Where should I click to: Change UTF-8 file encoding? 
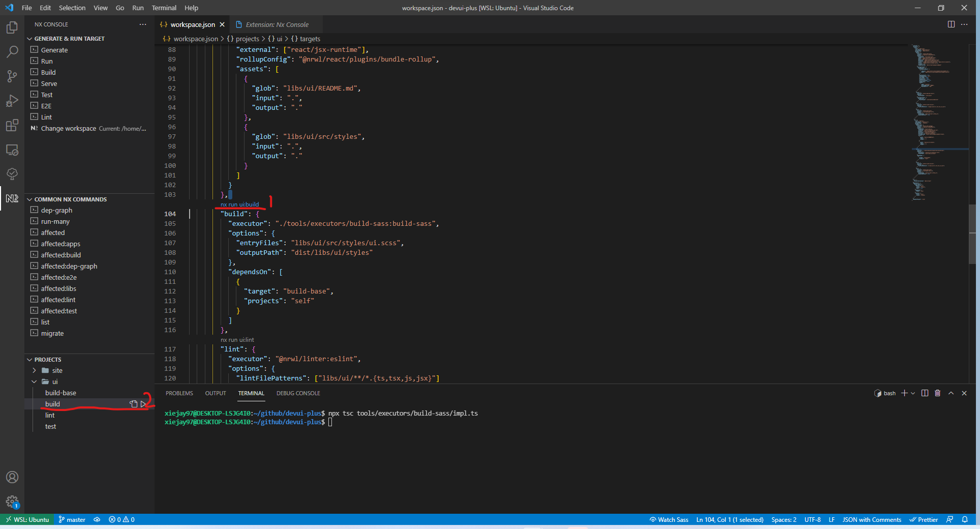pyautogui.click(x=812, y=519)
